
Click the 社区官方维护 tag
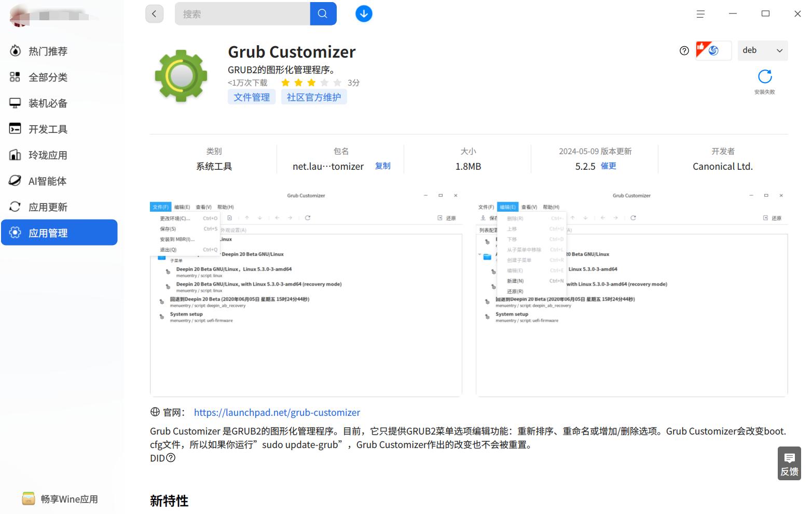314,97
